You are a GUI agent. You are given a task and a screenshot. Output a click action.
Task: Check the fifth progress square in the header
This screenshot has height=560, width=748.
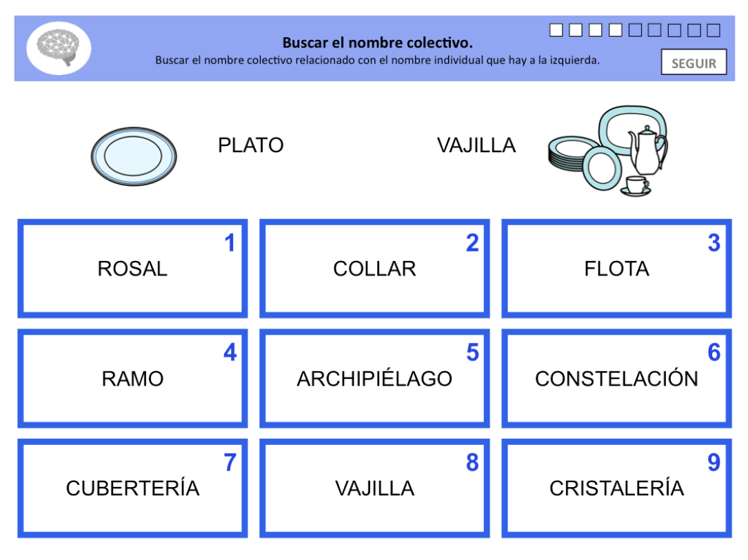(x=634, y=30)
